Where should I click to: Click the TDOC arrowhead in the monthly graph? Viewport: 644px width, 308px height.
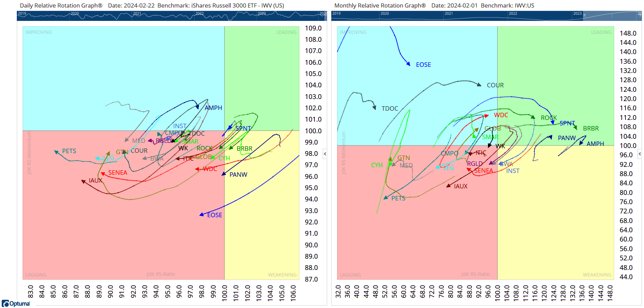(374, 108)
